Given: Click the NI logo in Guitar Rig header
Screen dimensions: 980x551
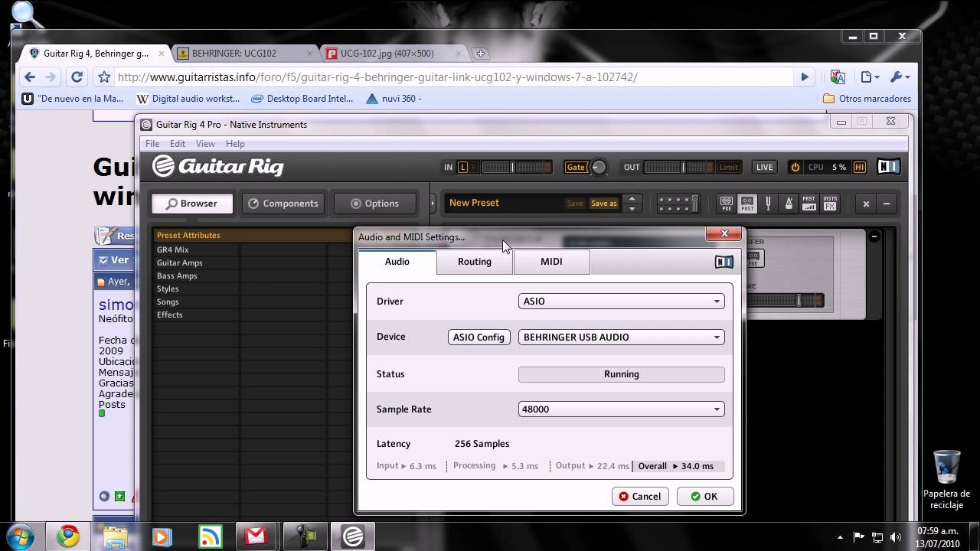Looking at the screenshot, I should [888, 167].
